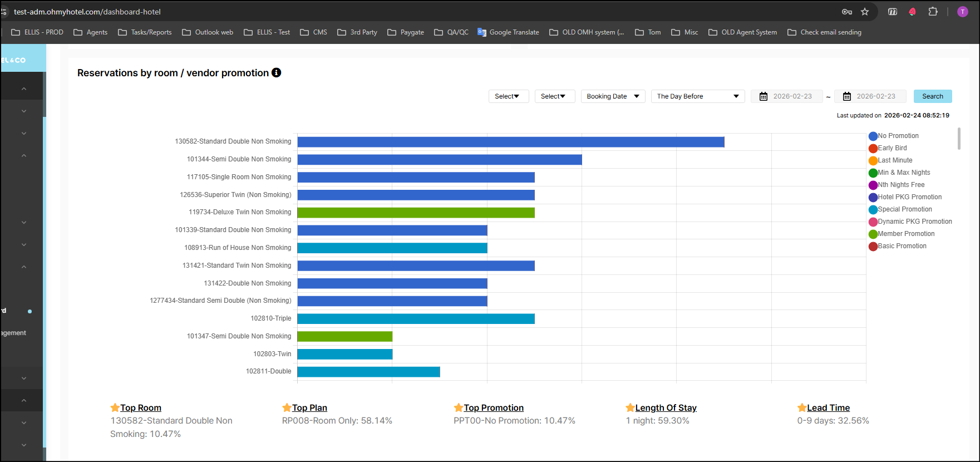
Task: Open the start date calendar icon
Action: 764,96
